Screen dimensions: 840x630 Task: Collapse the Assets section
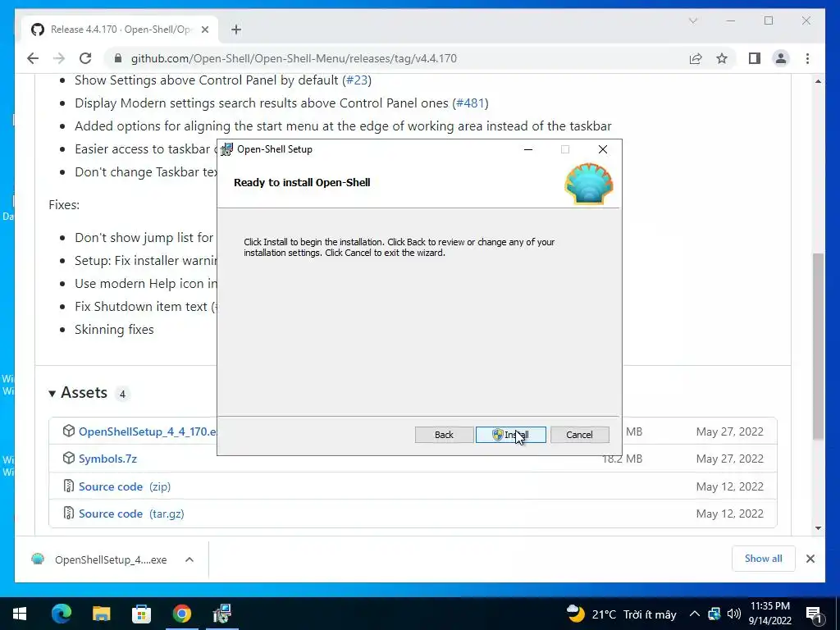(52, 394)
